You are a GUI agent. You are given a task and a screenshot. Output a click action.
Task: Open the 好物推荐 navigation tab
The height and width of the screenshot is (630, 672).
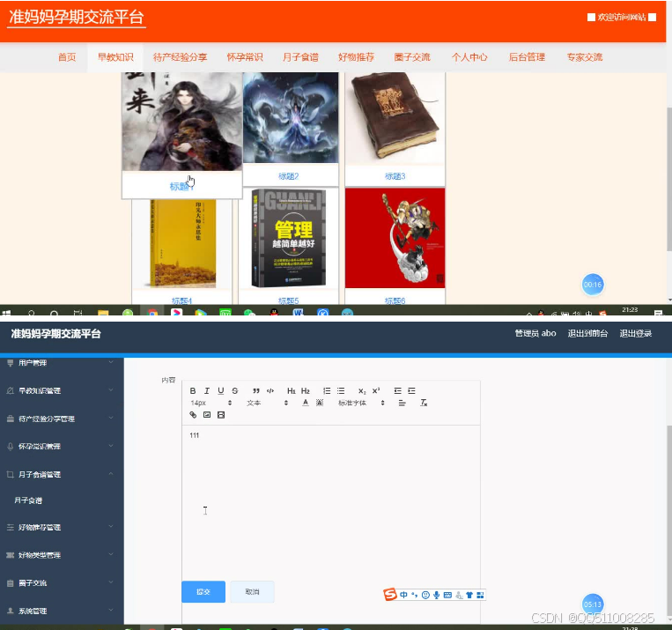[356, 57]
